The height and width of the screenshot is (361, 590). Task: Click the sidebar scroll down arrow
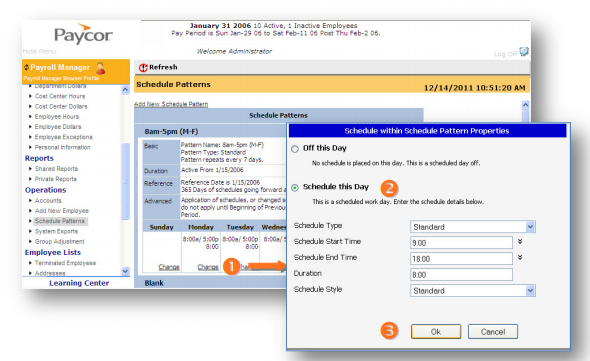125,271
